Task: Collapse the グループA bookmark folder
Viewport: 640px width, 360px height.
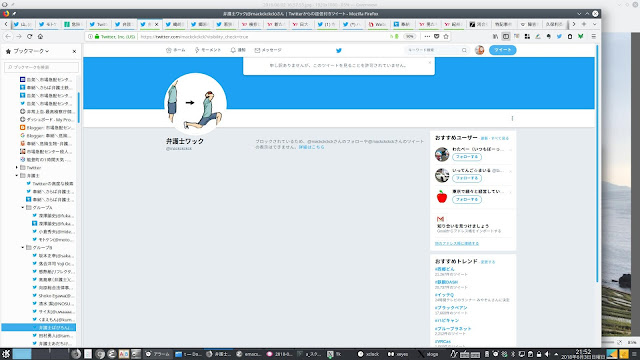Action: (22, 207)
